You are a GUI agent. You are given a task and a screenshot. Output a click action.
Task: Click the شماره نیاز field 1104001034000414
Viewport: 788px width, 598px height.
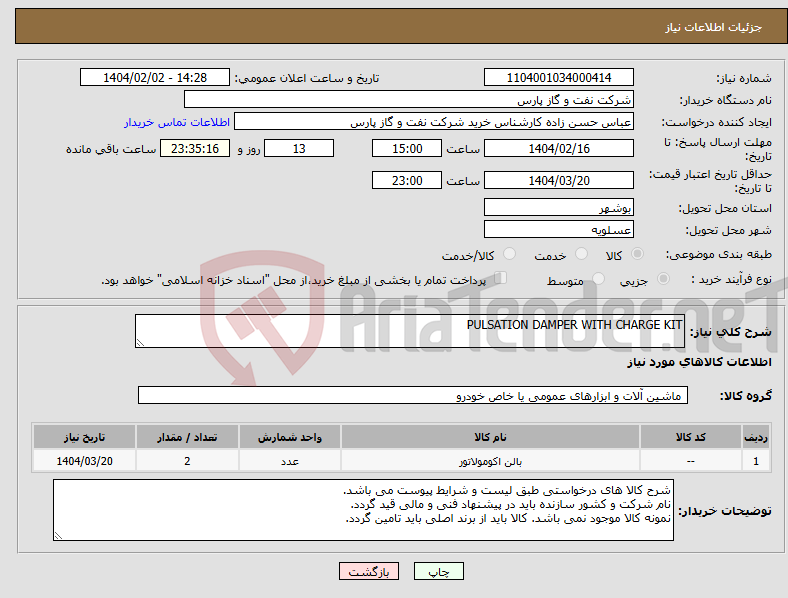tap(558, 77)
